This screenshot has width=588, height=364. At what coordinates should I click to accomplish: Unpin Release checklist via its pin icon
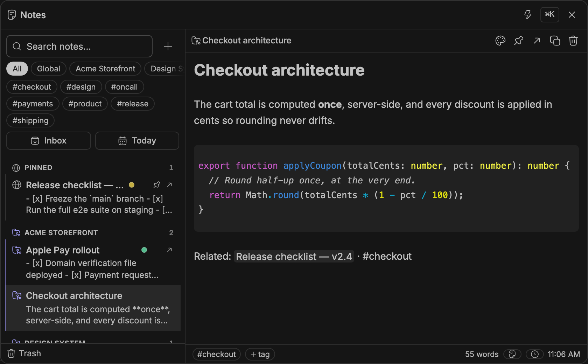click(x=157, y=185)
